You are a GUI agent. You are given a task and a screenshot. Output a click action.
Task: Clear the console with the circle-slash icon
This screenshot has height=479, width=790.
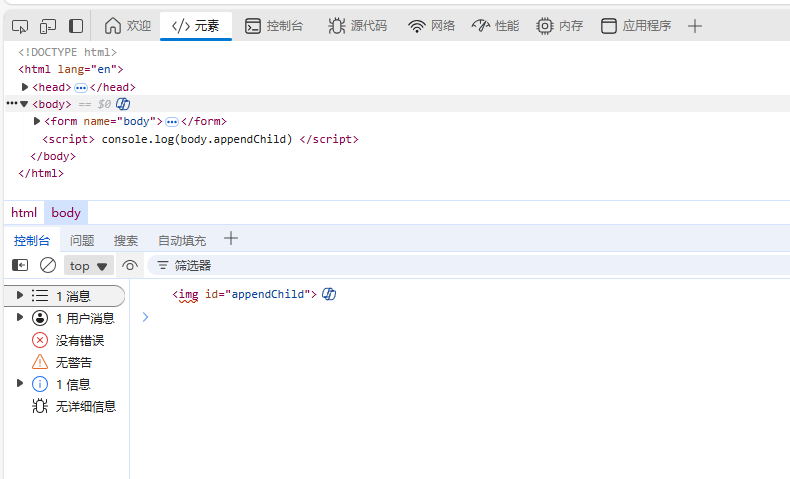coord(48,265)
